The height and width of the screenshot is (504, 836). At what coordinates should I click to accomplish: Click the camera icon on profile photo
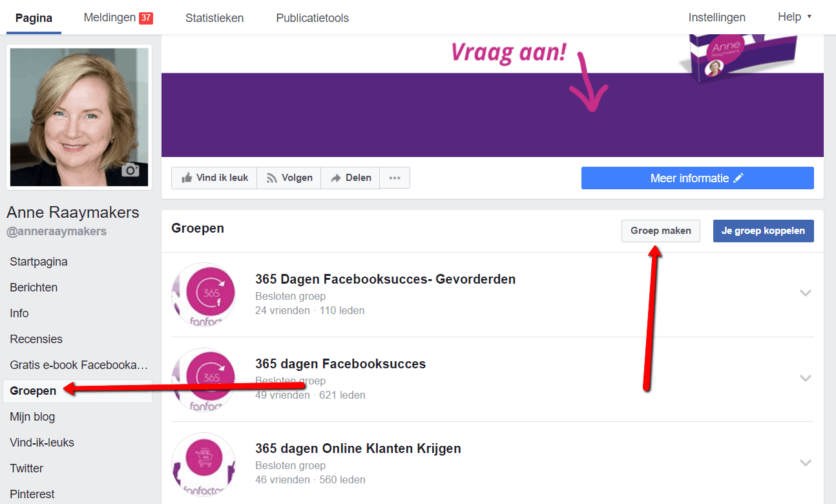click(x=131, y=171)
